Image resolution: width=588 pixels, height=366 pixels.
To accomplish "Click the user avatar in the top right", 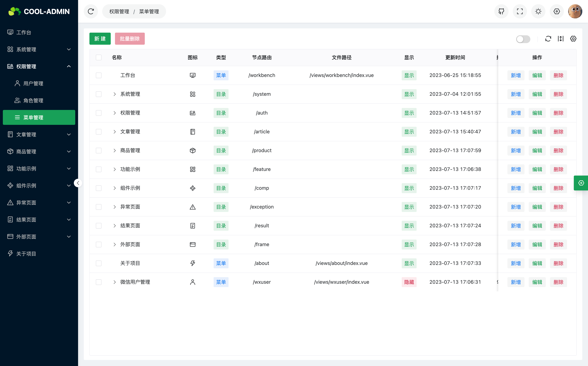I will [575, 11].
